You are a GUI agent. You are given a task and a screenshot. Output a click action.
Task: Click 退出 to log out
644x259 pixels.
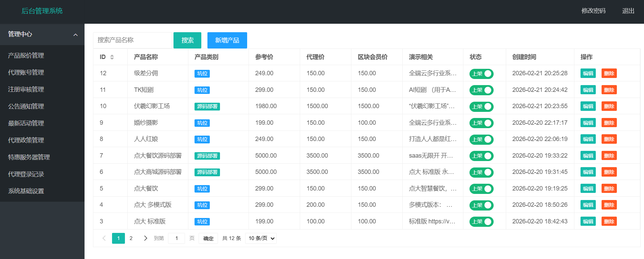628,11
